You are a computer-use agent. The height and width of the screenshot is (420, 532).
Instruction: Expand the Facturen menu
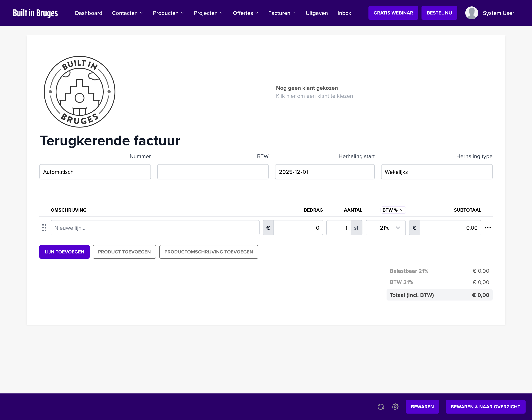(x=281, y=13)
